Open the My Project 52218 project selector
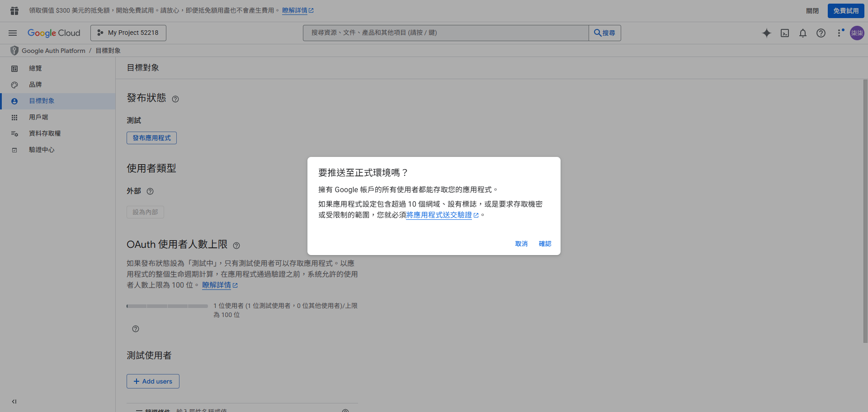The width and height of the screenshot is (868, 412). [128, 33]
